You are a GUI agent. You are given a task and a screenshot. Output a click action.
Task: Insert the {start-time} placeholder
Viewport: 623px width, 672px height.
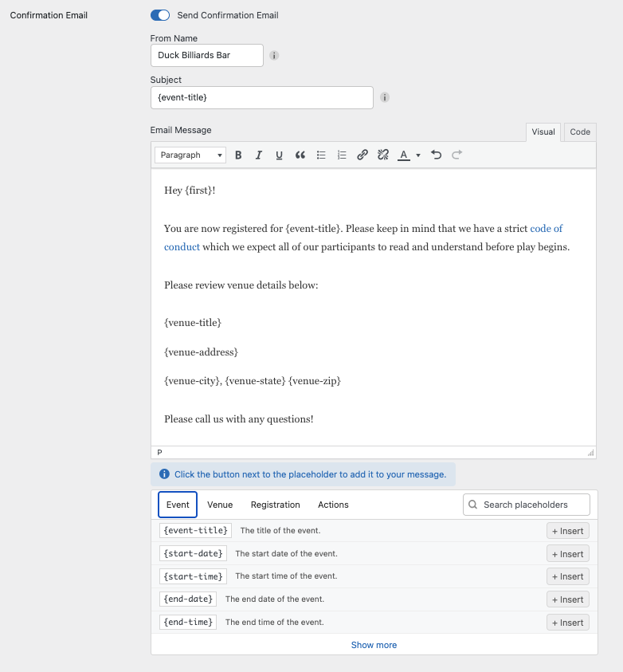(x=568, y=576)
